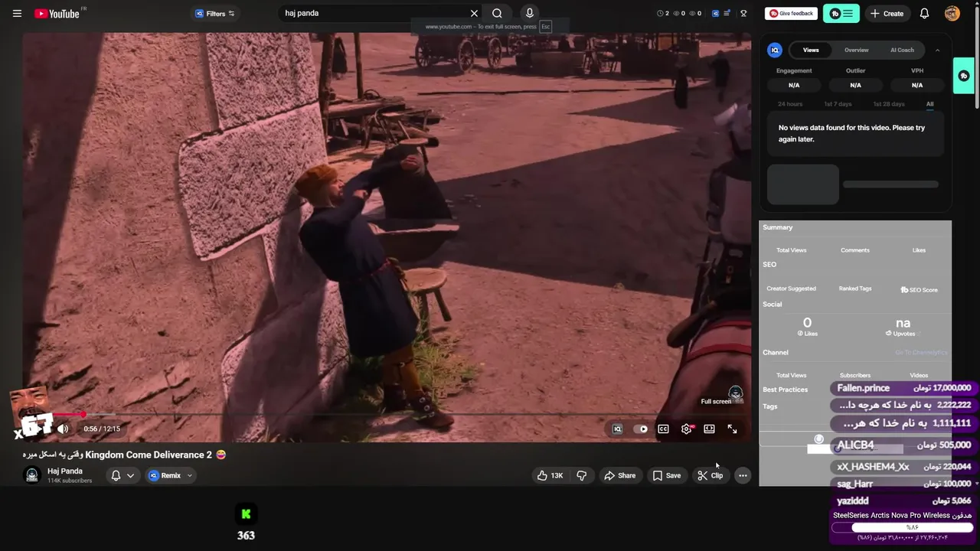
Task: Click the SEO Score label
Action: point(919,290)
